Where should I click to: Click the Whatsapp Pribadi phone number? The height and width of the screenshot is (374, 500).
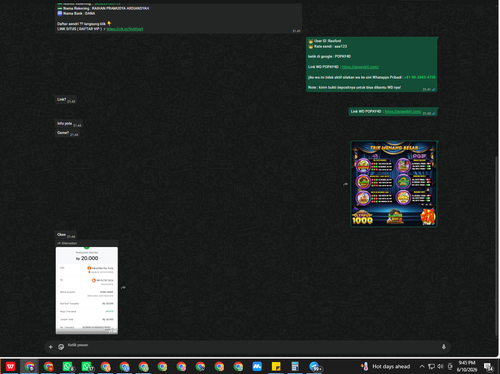click(x=420, y=77)
